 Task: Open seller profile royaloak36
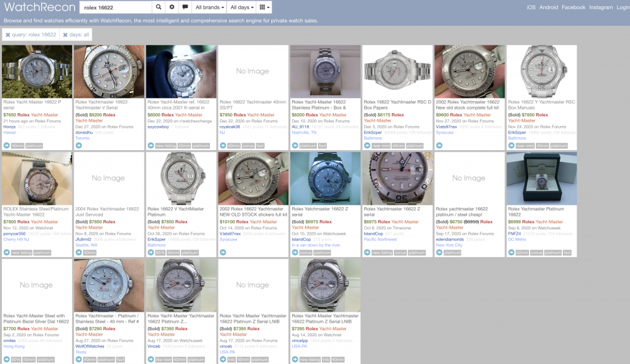coord(230,127)
